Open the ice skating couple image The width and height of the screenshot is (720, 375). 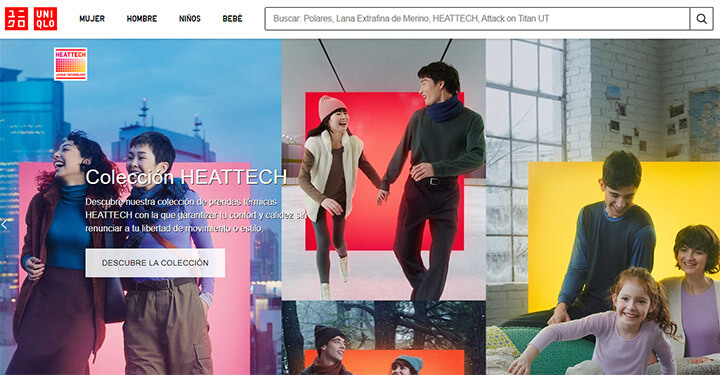tap(383, 170)
